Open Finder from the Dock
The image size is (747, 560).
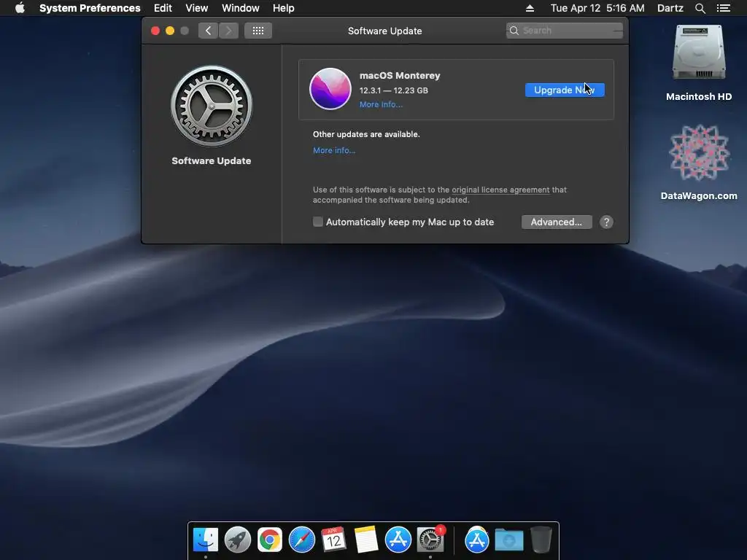(205, 540)
